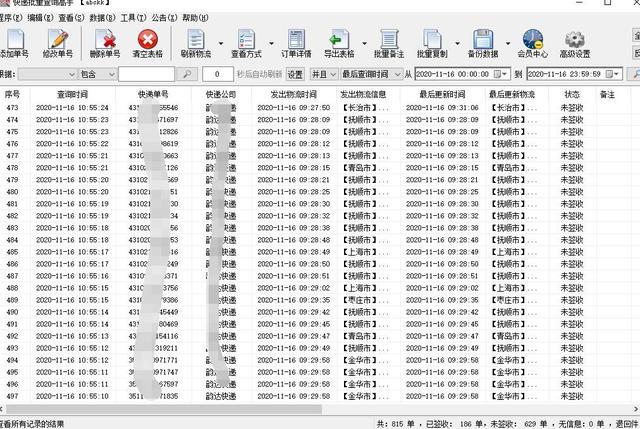Click the horizontal scrollbar thumb
The image size is (640, 429).
[164, 409]
